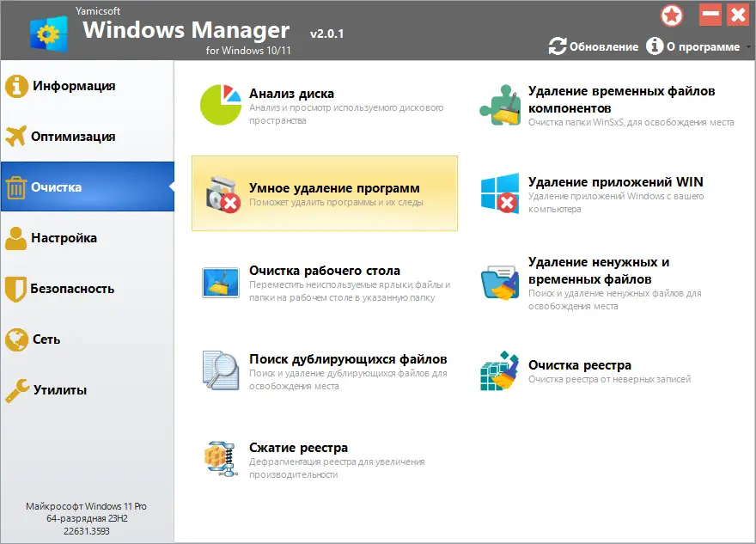Click the Сжатие реестра compression icon
The width and height of the screenshot is (756, 544).
tap(221, 459)
